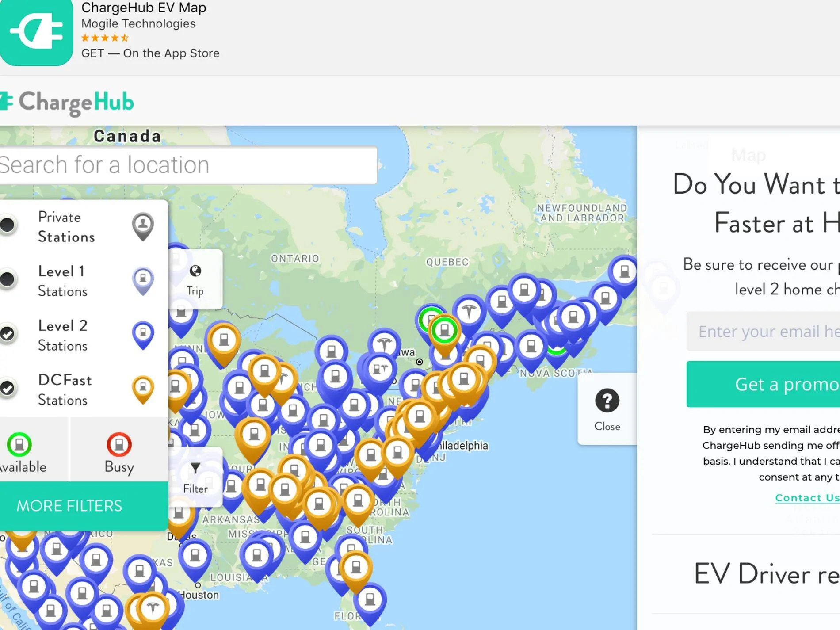Click the station pin in Newfoundland

point(624,273)
